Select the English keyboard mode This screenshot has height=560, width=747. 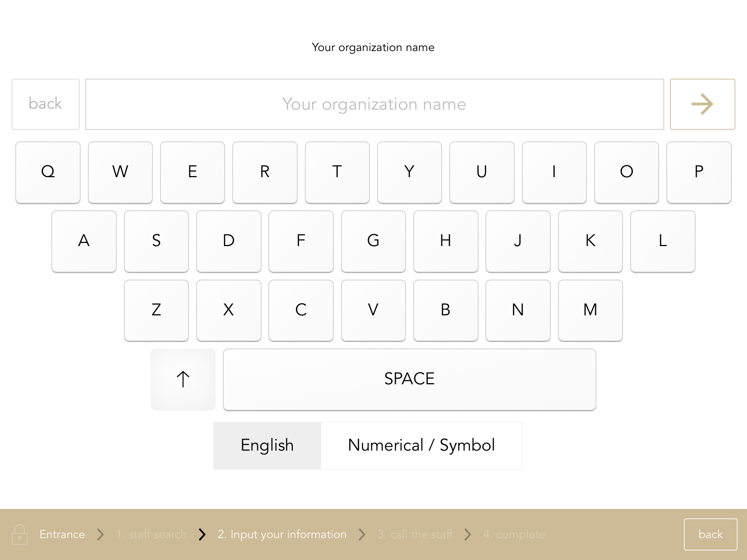pyautogui.click(x=267, y=445)
